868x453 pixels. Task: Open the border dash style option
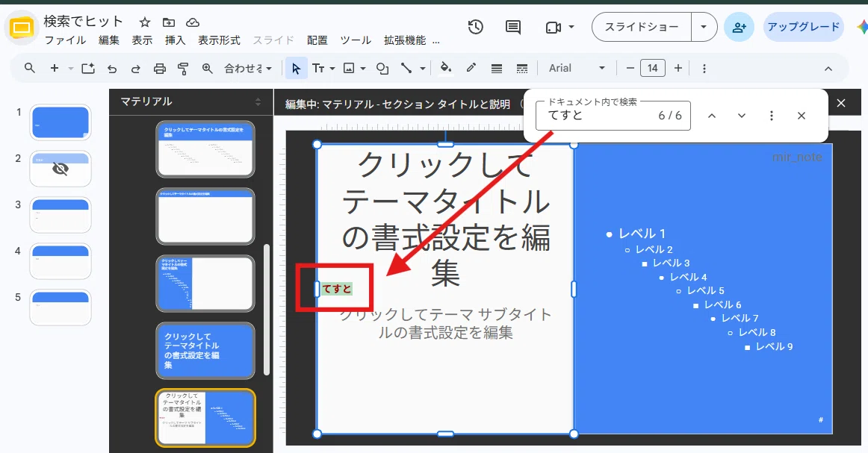[521, 69]
